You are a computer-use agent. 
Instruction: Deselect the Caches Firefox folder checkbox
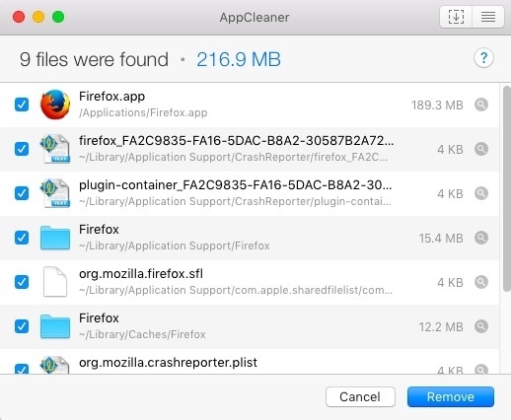[x=22, y=326]
